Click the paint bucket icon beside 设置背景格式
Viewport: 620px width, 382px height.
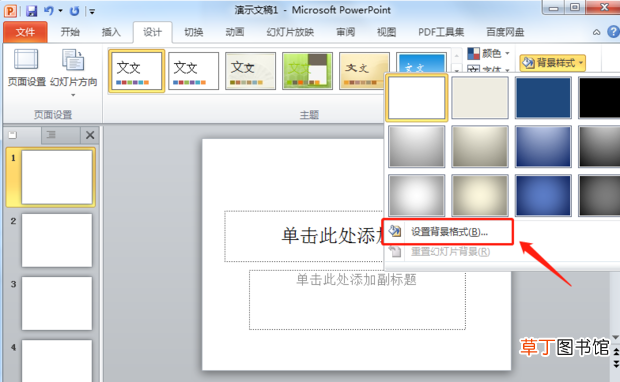click(x=395, y=231)
